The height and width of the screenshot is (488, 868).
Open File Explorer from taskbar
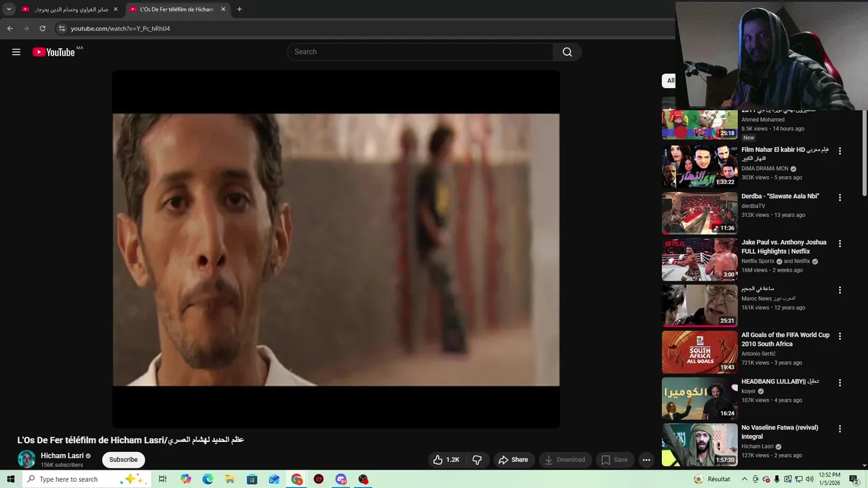tap(230, 479)
